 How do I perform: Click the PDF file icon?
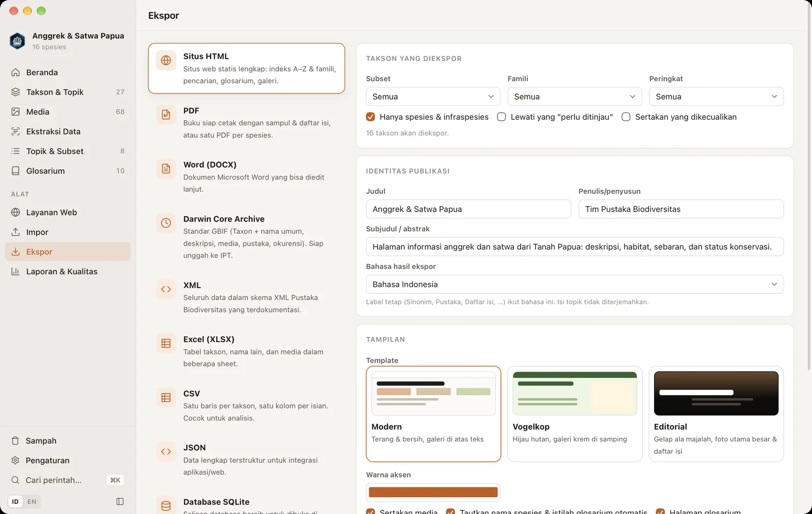166,115
